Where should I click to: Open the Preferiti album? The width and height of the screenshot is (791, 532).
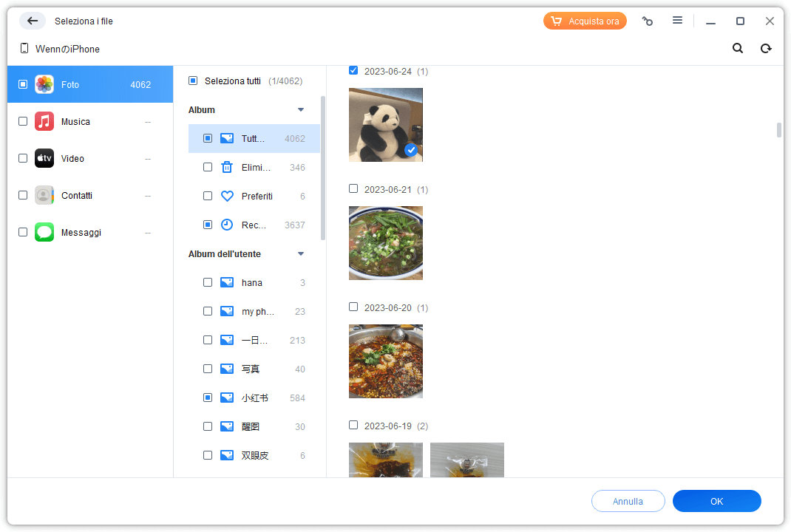[257, 197]
